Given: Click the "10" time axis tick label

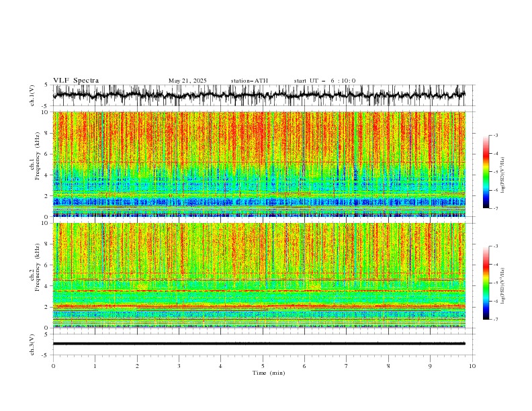Looking at the screenshot, I should pyautogui.click(x=472, y=366).
